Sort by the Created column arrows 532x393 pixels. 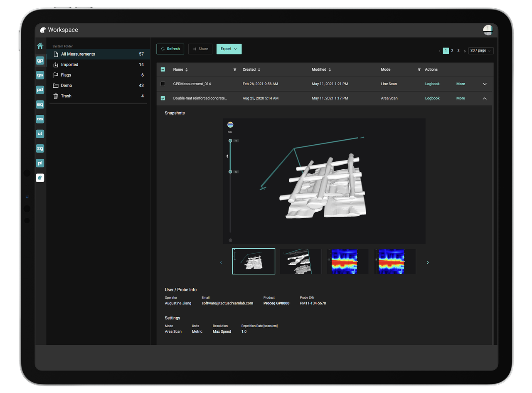point(259,69)
